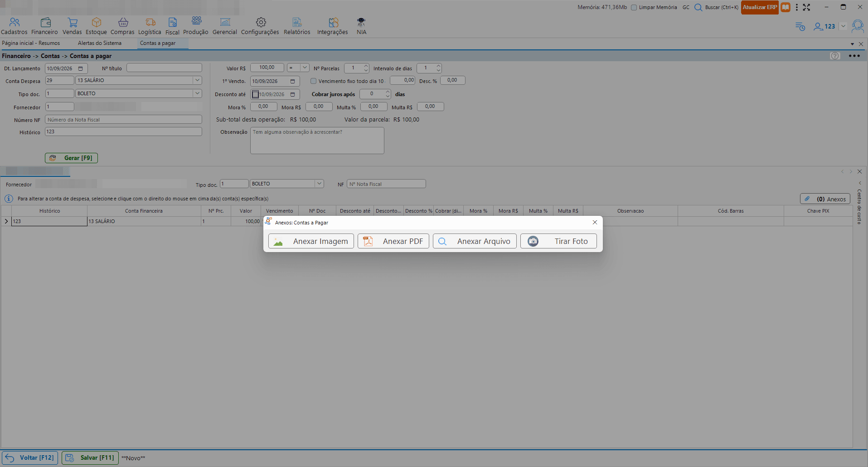Viewport: 868px width, 467px height.
Task: Open the Valor R$ operator dropdown
Action: 305,68
